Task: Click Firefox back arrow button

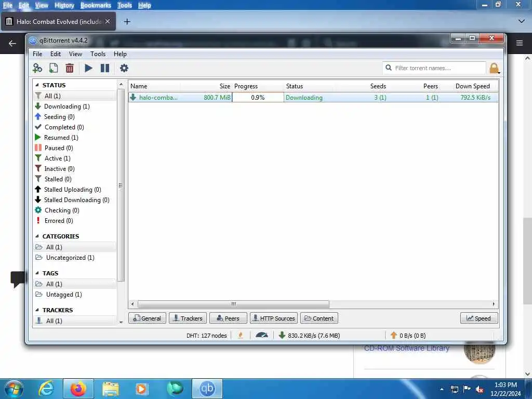Action: pyautogui.click(x=12, y=44)
